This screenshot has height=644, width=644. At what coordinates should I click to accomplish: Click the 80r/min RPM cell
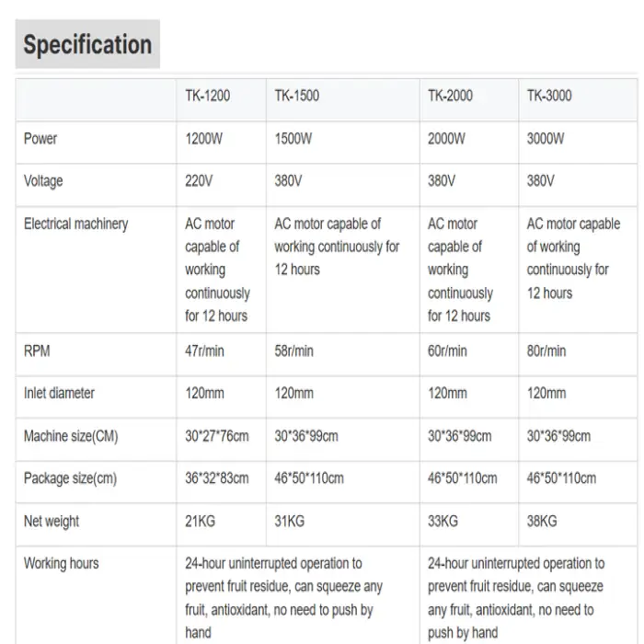coord(546,351)
